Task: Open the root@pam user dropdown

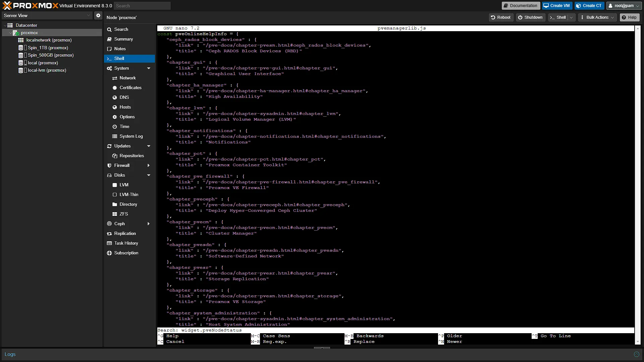Action: (x=624, y=6)
